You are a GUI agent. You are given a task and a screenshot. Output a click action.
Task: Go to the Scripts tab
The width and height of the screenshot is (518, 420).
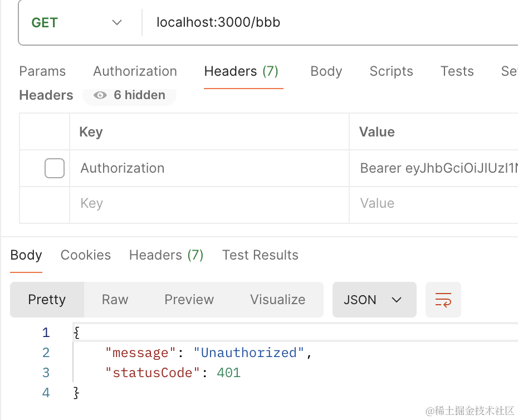pos(391,71)
